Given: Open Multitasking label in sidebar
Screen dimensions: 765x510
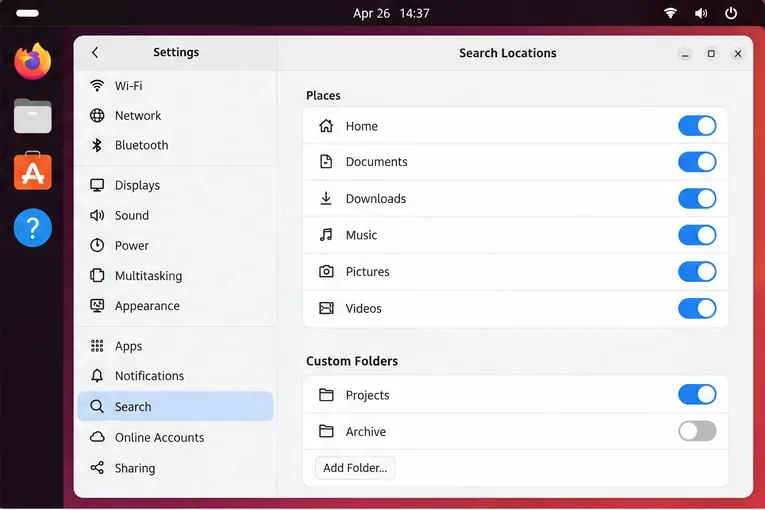Looking at the screenshot, I should pos(148,276).
